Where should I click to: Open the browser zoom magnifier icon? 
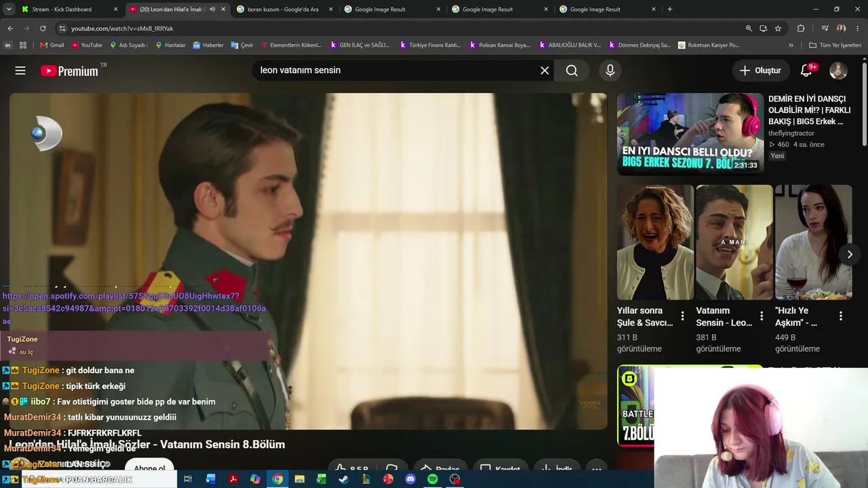tap(749, 28)
